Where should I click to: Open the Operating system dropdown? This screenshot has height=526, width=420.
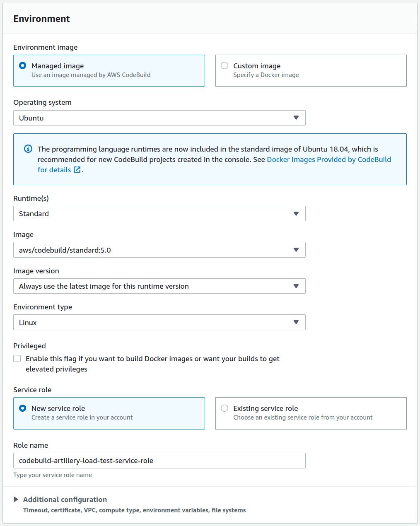point(159,118)
